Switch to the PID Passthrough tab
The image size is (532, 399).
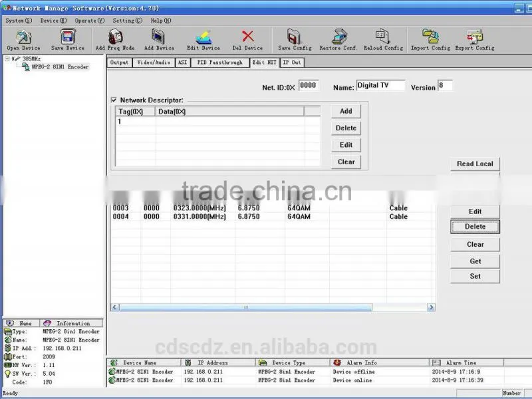click(220, 63)
